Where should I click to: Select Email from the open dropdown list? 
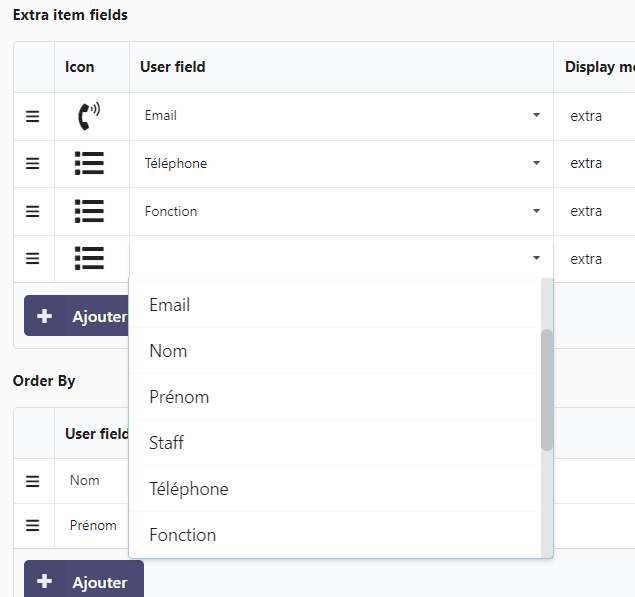point(170,305)
